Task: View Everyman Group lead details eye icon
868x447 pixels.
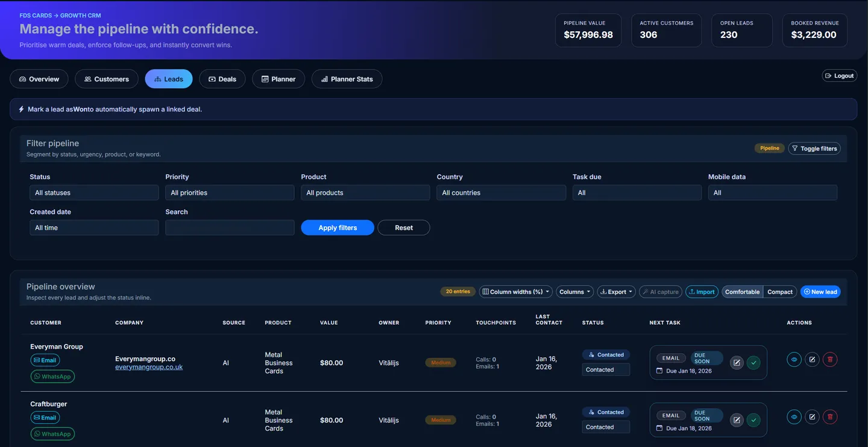Action: point(794,360)
